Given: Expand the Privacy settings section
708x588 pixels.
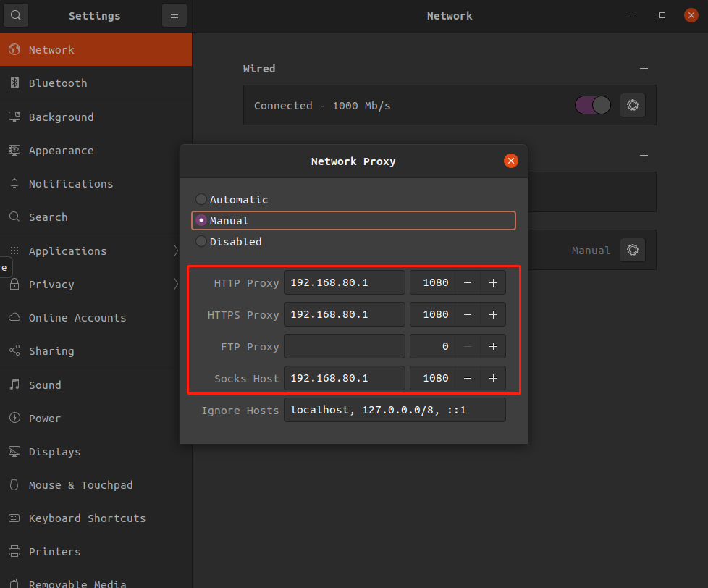Looking at the screenshot, I should (51, 284).
